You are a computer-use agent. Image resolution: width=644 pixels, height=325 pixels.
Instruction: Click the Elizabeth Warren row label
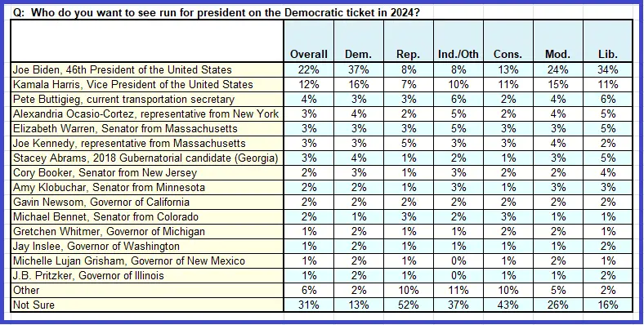tap(147, 129)
